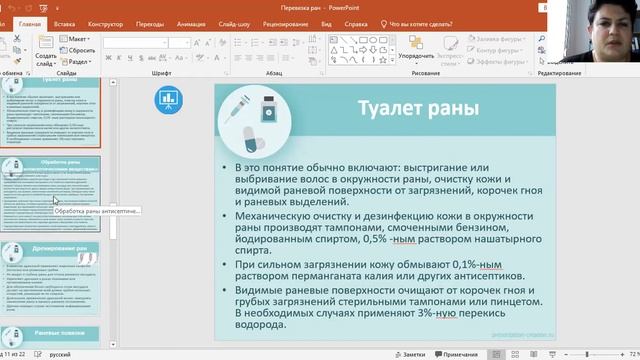
Task: Click bulleted list icon
Action: point(239,43)
